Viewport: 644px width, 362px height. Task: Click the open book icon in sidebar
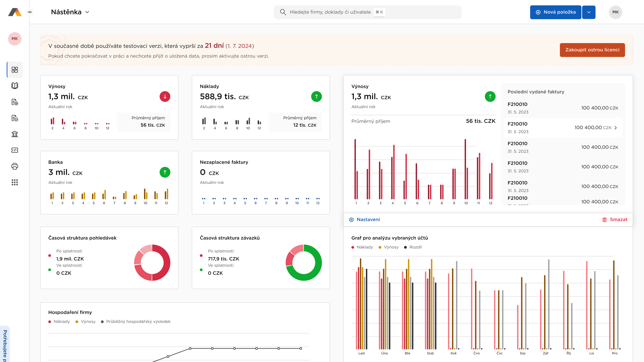coord(15,86)
